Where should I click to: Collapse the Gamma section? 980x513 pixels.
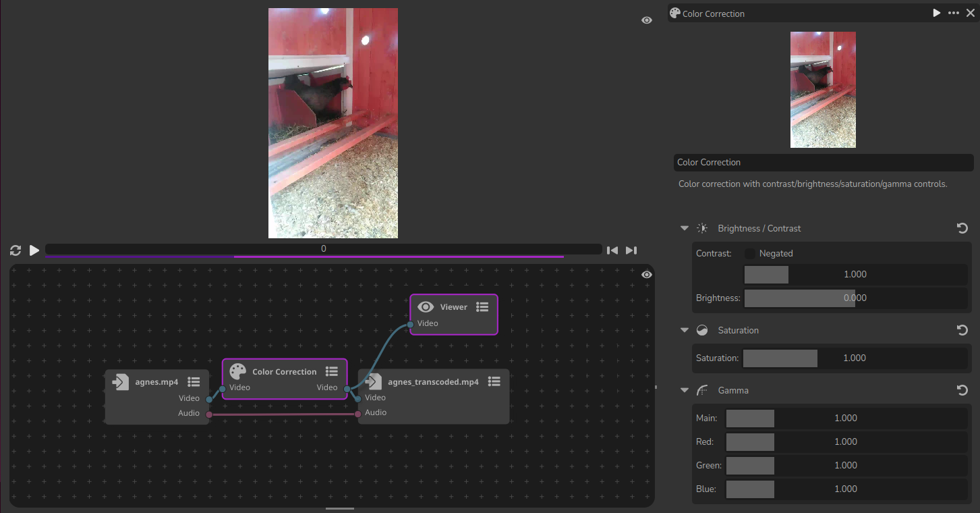685,390
